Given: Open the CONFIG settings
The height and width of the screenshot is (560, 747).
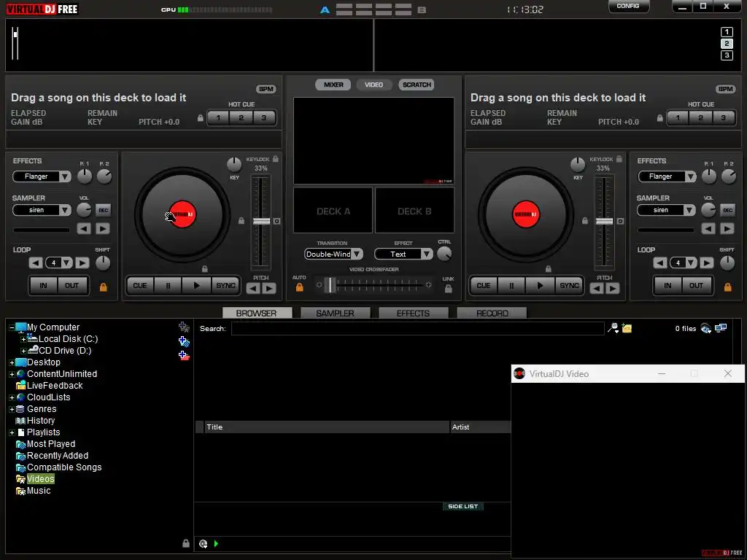Looking at the screenshot, I should pos(628,6).
